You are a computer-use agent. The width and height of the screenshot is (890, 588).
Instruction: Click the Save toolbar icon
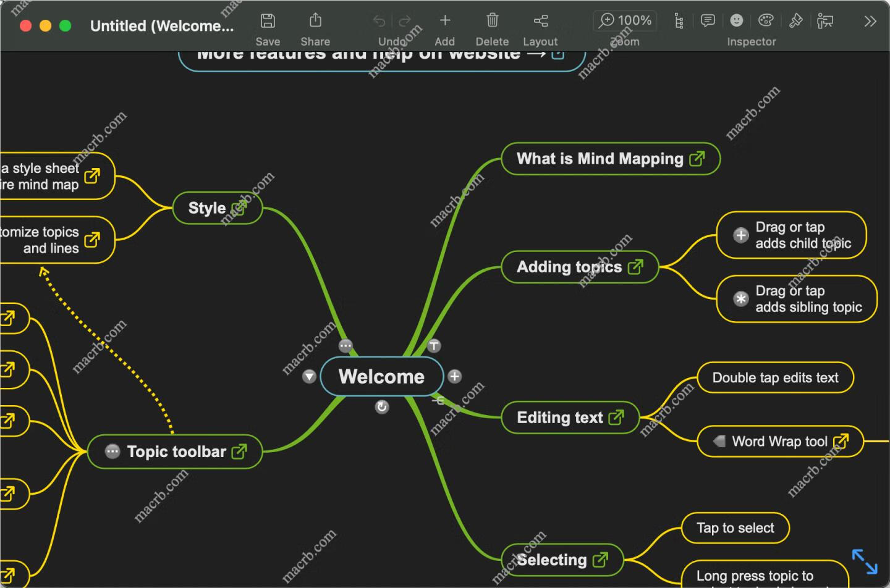[x=268, y=20]
